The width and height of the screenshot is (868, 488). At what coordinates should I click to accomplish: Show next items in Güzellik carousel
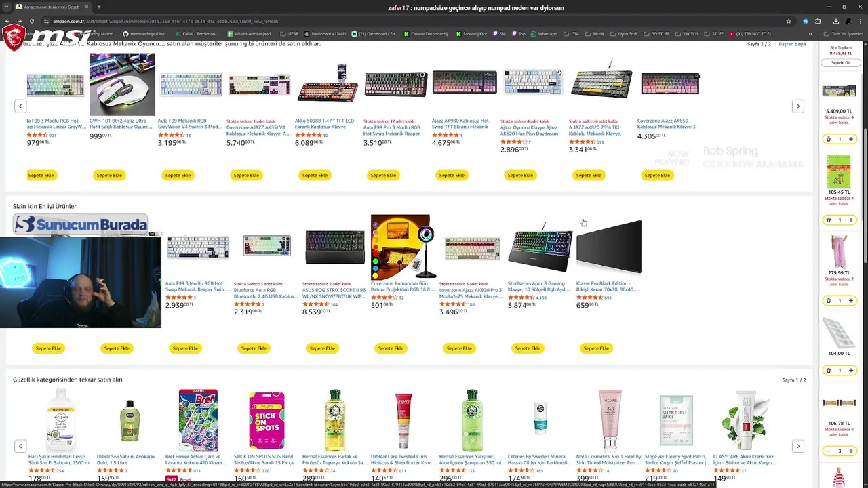(798, 446)
